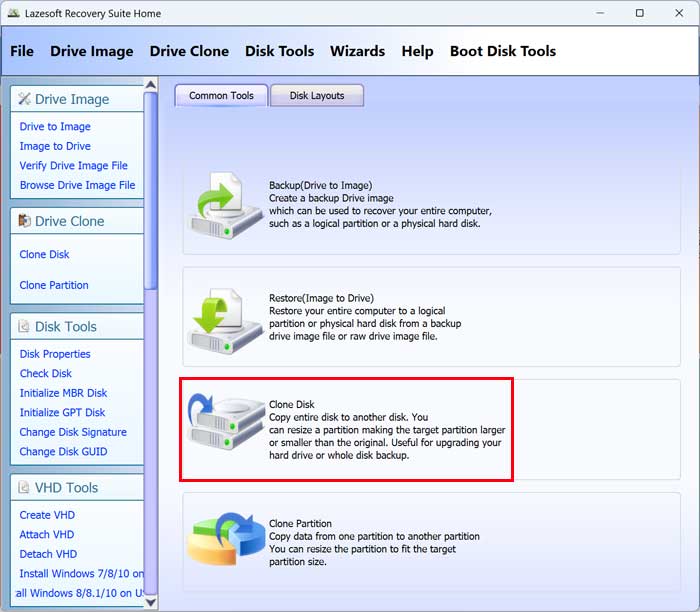Click the Disk Tools panel header icon
700x612 pixels.
coord(24,326)
